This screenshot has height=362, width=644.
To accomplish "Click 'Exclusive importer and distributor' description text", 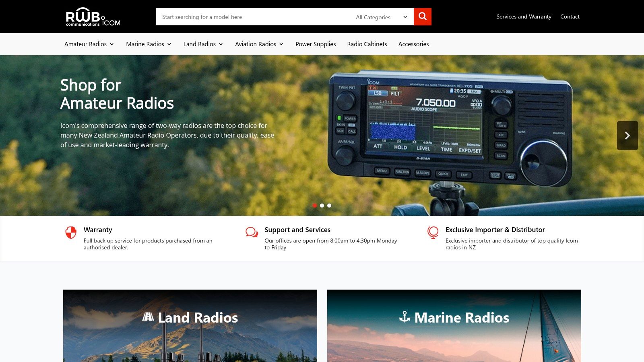I will pos(512,244).
